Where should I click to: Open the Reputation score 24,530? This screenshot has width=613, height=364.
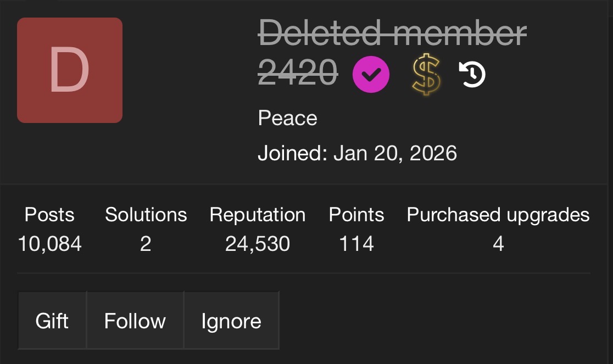(257, 244)
